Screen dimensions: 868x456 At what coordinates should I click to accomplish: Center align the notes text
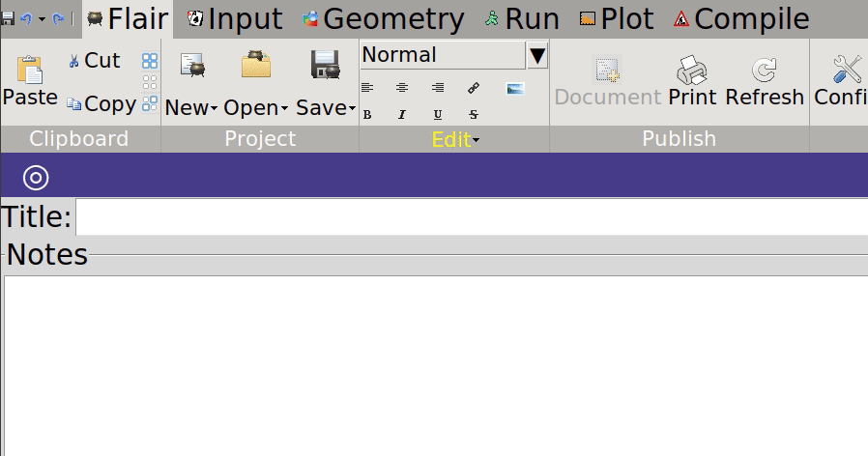tap(402, 88)
